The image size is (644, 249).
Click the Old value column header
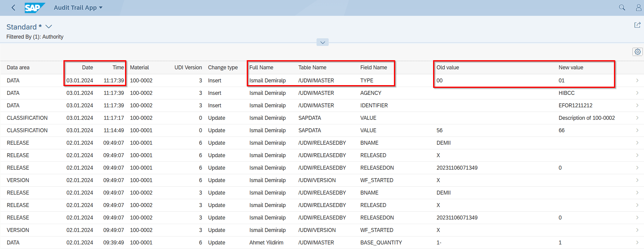coord(448,67)
